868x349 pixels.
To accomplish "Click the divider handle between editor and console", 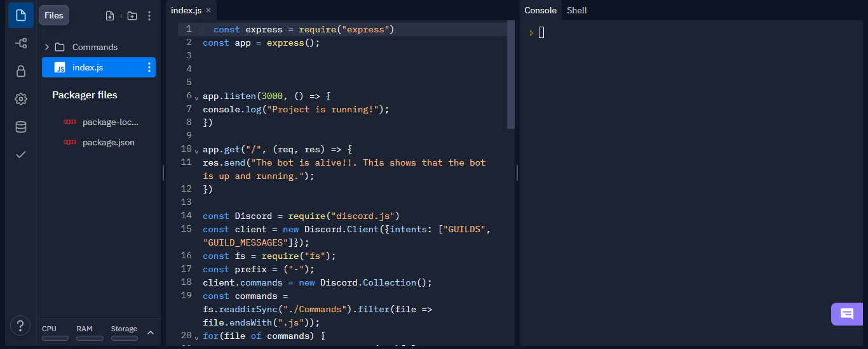I will click(517, 173).
